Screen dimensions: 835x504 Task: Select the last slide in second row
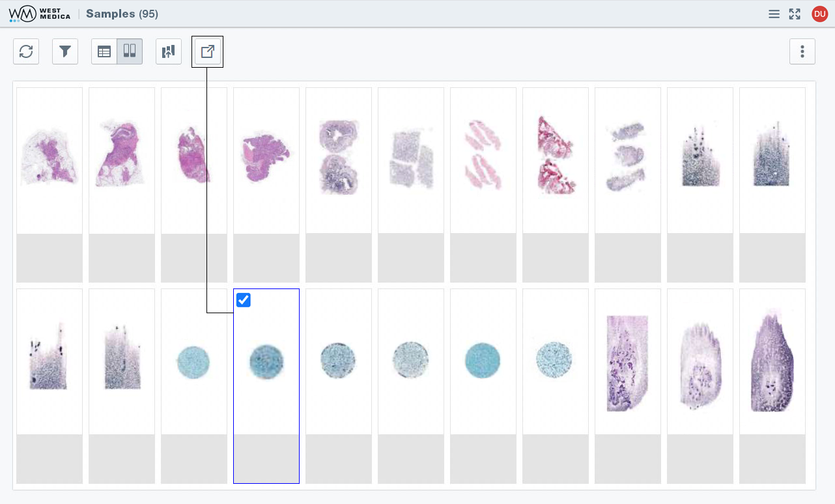tap(772, 362)
